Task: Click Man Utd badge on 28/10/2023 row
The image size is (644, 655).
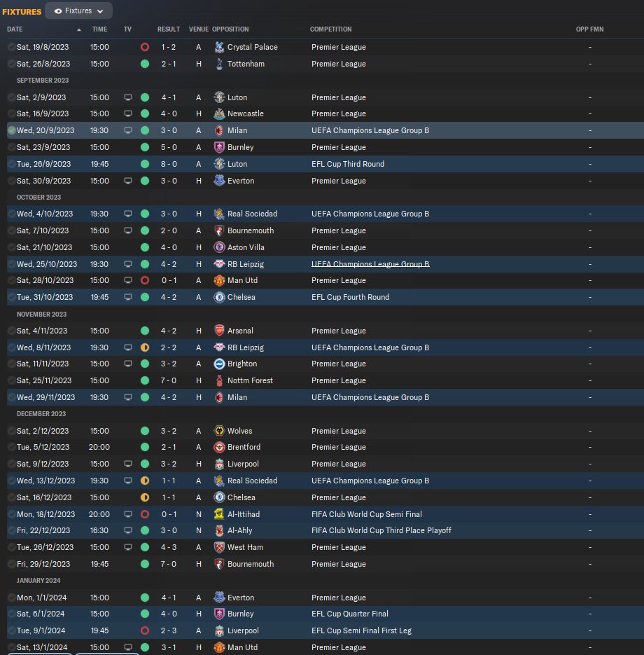Action: pos(219,280)
